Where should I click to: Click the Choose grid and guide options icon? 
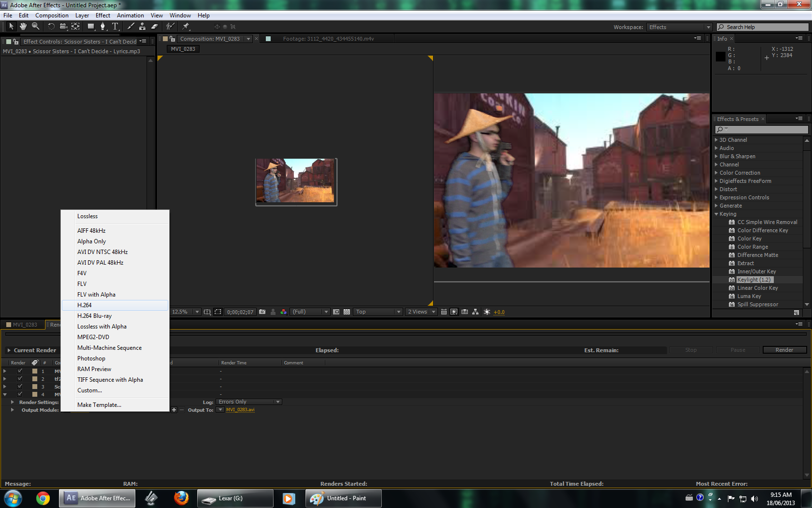pos(207,312)
